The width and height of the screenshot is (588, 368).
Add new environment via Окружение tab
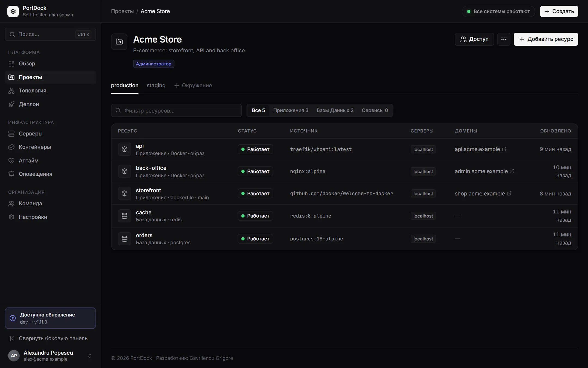(x=193, y=86)
